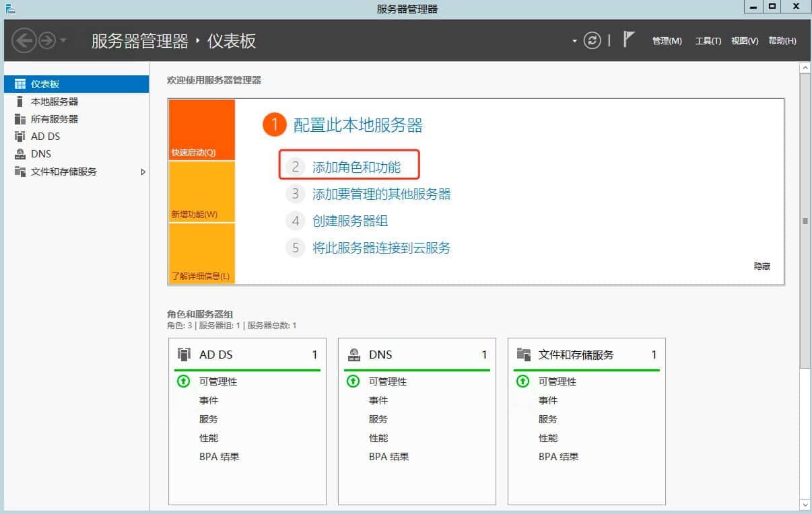Image resolution: width=812 pixels, height=514 pixels.
Task: Open 服务 in the AD DS tile
Action: coord(209,419)
